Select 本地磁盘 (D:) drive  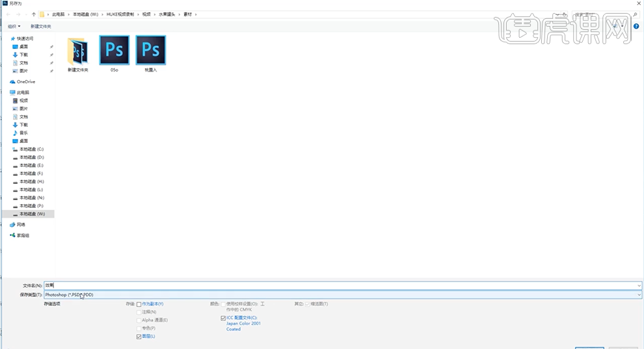coord(29,157)
